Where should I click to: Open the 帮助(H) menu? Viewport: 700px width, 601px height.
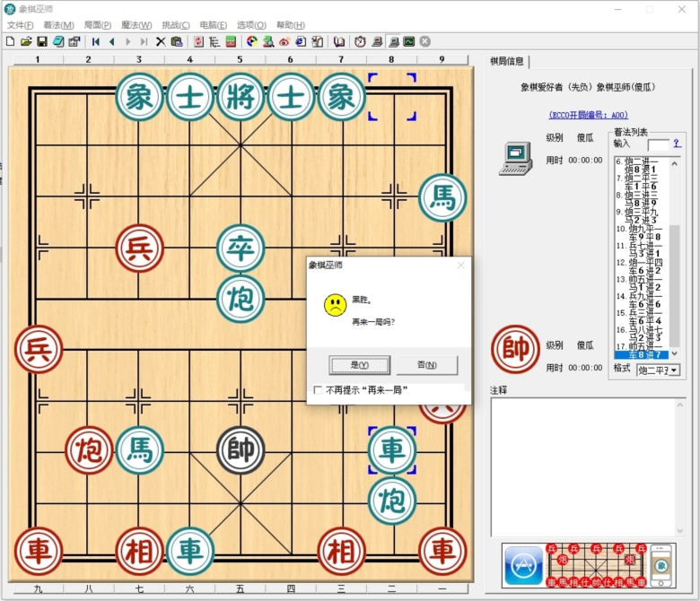coord(290,25)
